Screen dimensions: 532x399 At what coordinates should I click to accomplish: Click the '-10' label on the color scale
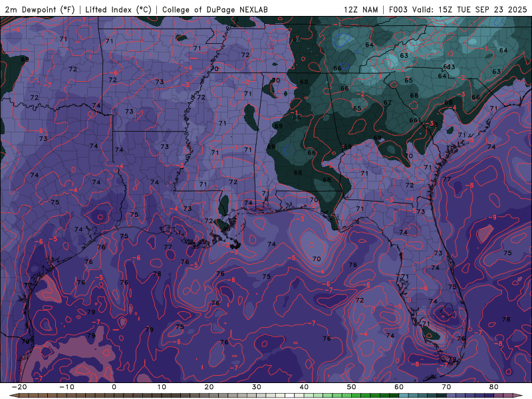(x=66, y=387)
